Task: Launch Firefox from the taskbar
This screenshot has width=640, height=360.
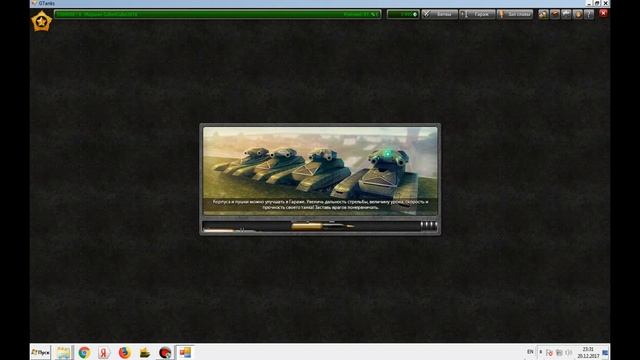Action: [x=124, y=352]
